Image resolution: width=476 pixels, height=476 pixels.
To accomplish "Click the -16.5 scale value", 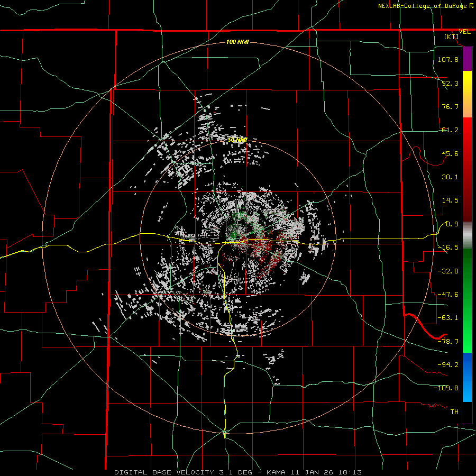I will coord(448,248).
